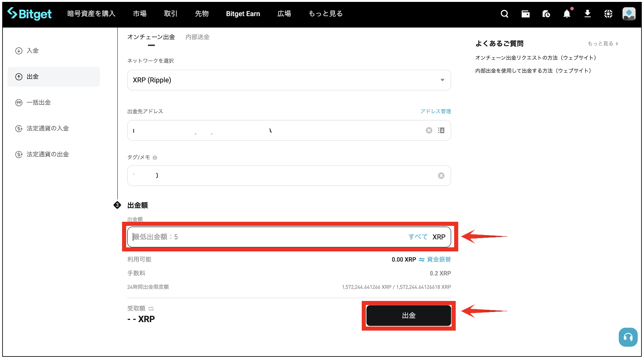Open the language globe icon

point(608,14)
